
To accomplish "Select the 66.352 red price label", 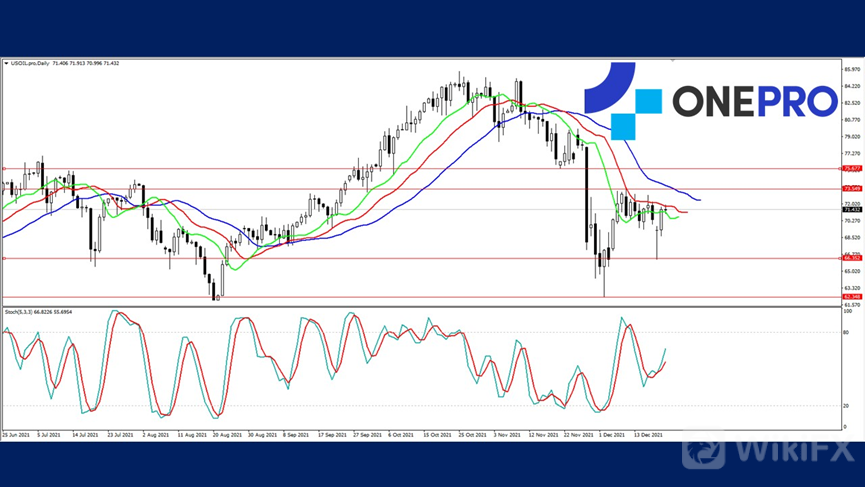I will coord(853,258).
